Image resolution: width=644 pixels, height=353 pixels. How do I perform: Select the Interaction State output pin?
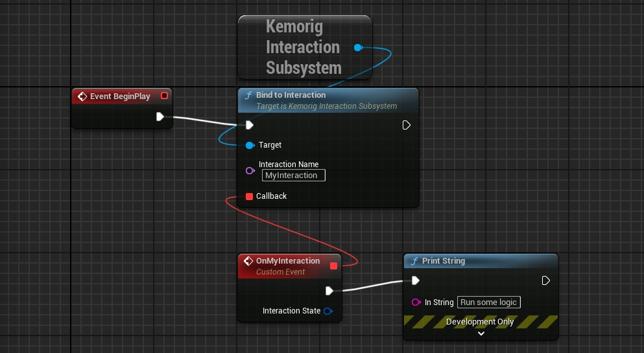328,311
